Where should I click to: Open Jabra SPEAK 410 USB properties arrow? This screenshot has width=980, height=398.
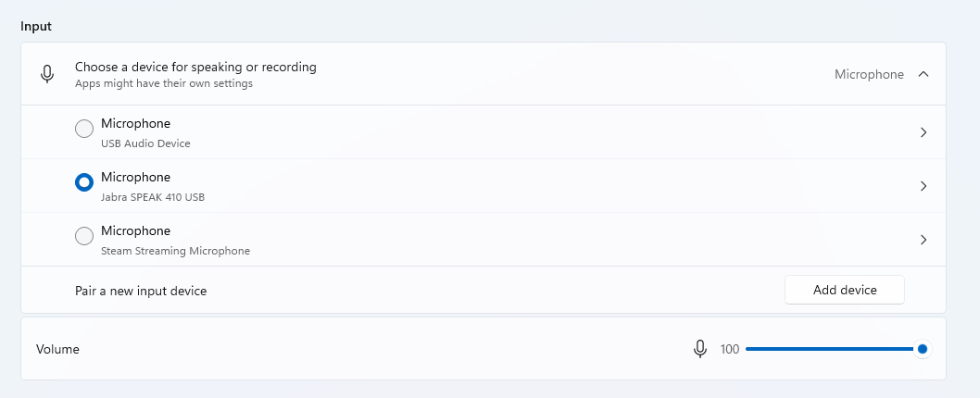coord(923,186)
